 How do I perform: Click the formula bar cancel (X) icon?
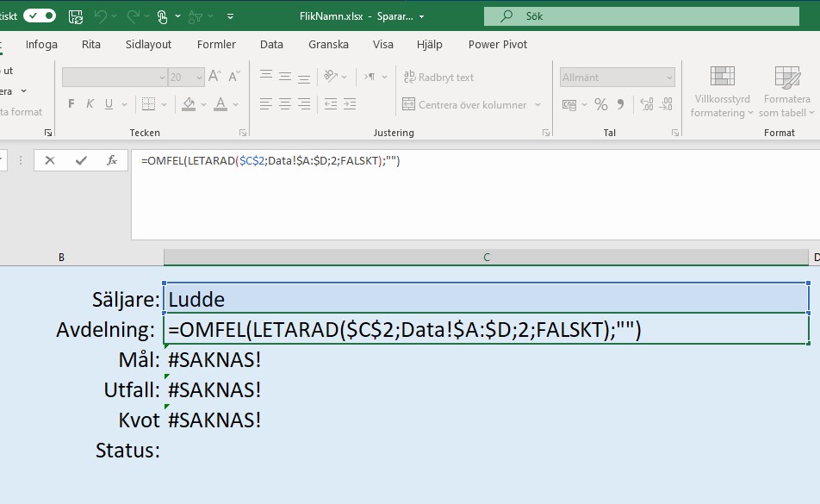pyautogui.click(x=50, y=160)
